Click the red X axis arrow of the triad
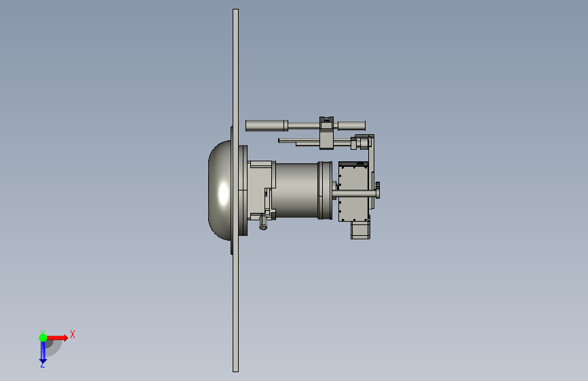This screenshot has width=588, height=381. [x=57, y=338]
